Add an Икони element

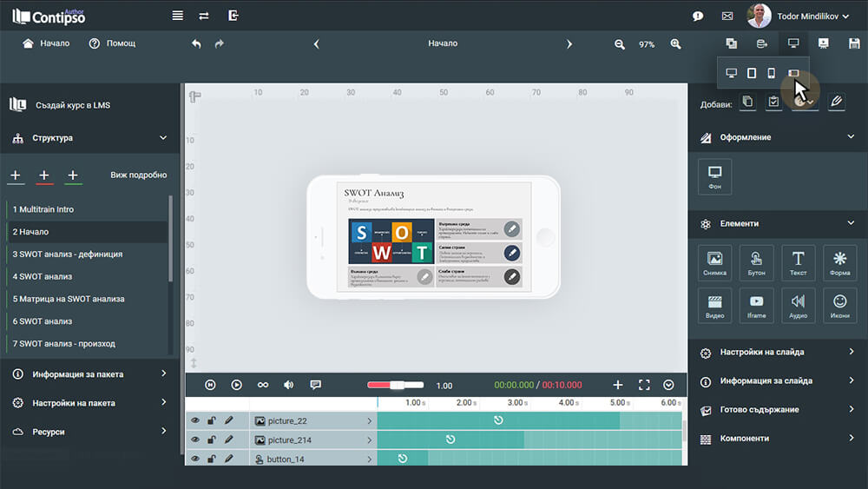point(839,305)
